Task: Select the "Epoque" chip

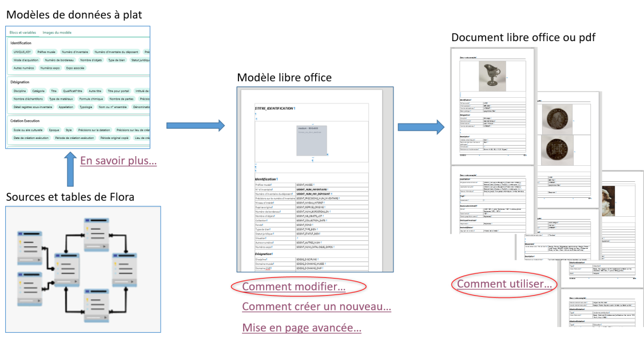Action: pyautogui.click(x=54, y=130)
